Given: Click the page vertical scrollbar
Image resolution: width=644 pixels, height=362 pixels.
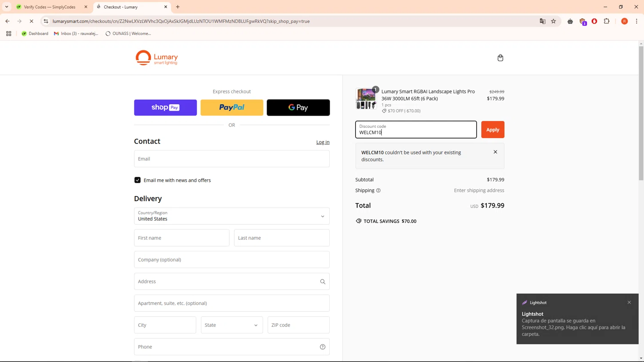Looking at the screenshot, I should 641,114.
